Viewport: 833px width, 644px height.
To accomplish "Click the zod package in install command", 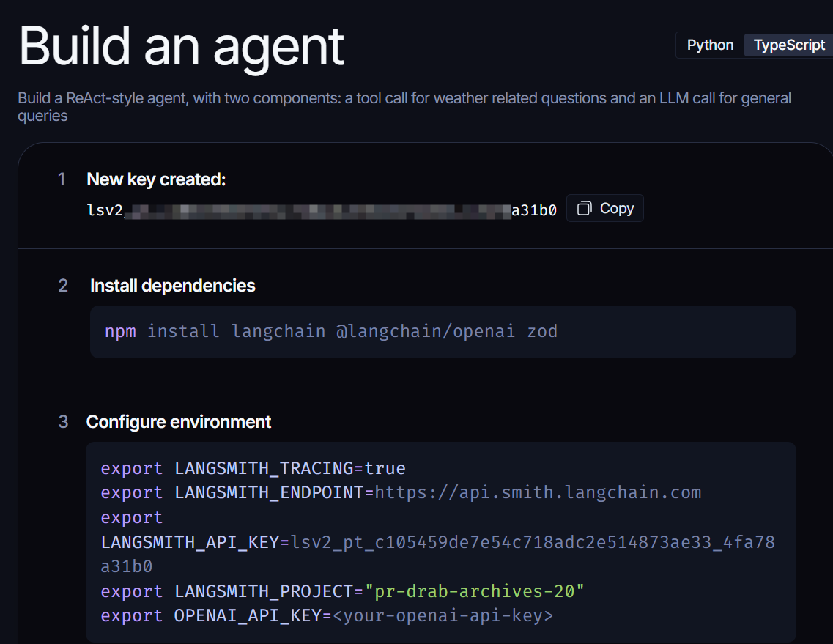I will (x=542, y=331).
